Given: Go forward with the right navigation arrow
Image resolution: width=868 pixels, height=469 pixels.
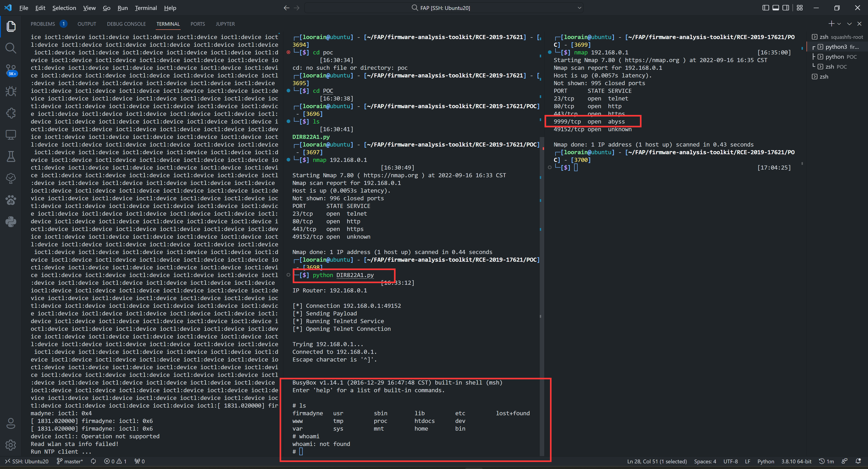Looking at the screenshot, I should 297,8.
